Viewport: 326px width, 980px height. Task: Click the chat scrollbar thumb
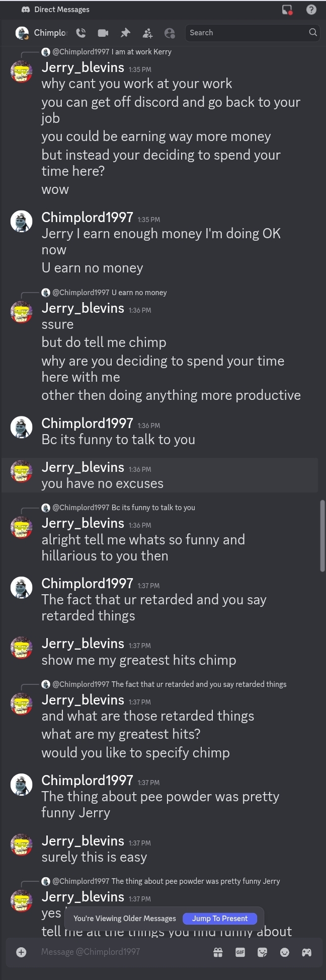[322, 536]
